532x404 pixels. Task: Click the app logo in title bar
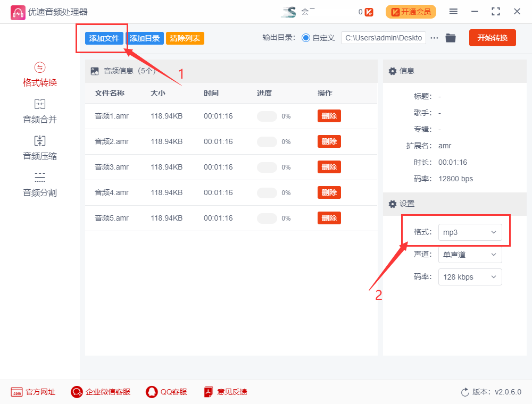tap(18, 11)
